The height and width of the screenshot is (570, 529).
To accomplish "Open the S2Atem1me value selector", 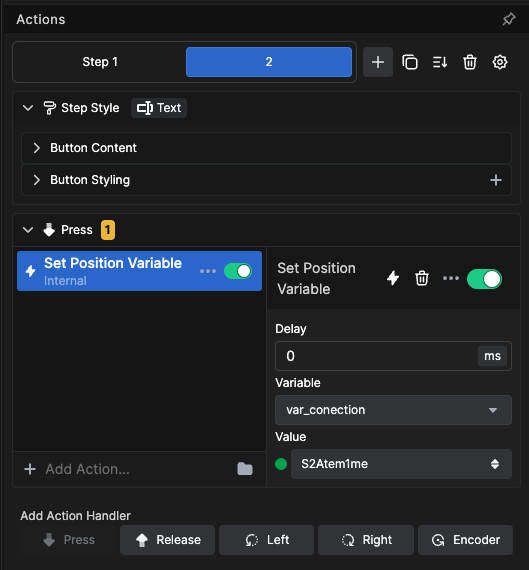I will (x=401, y=464).
